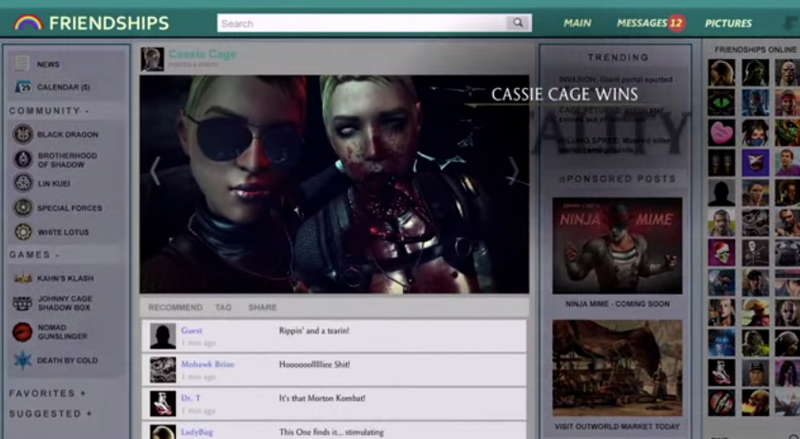This screenshot has height=439, width=800.
Task: Click Share under the photo
Action: [x=262, y=307]
